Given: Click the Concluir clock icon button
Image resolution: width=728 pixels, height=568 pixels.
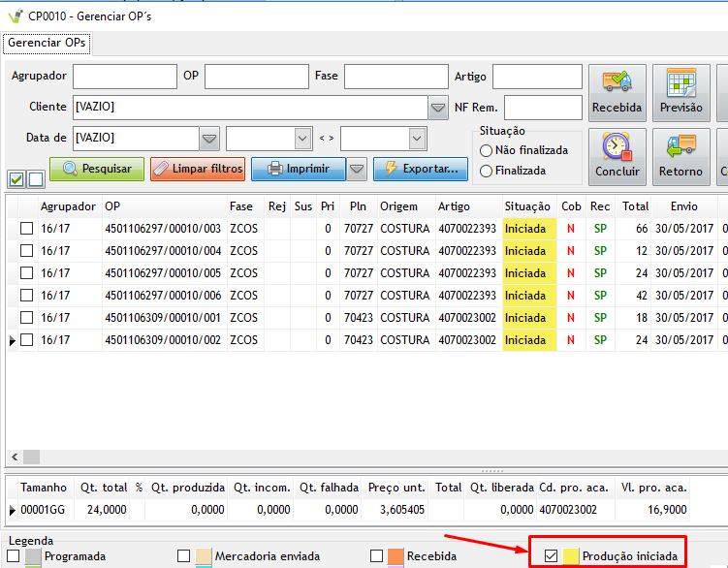Looking at the screenshot, I should coord(617,156).
